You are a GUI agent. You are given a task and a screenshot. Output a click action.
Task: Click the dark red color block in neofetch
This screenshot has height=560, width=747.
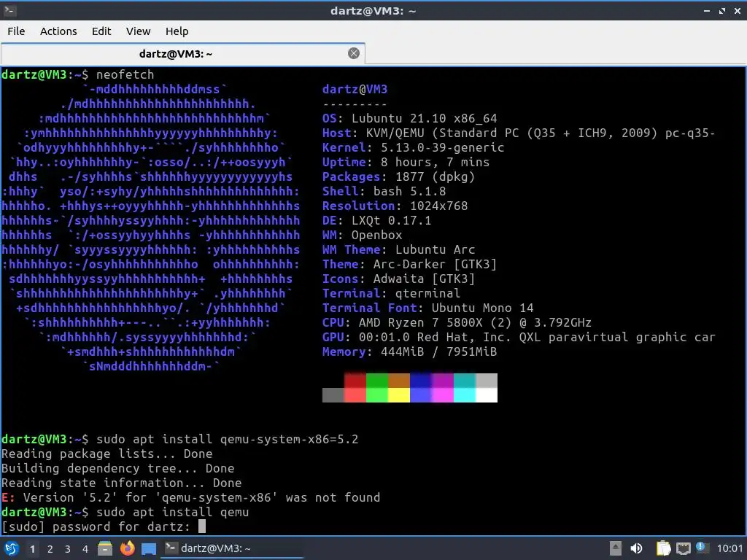[x=355, y=381]
